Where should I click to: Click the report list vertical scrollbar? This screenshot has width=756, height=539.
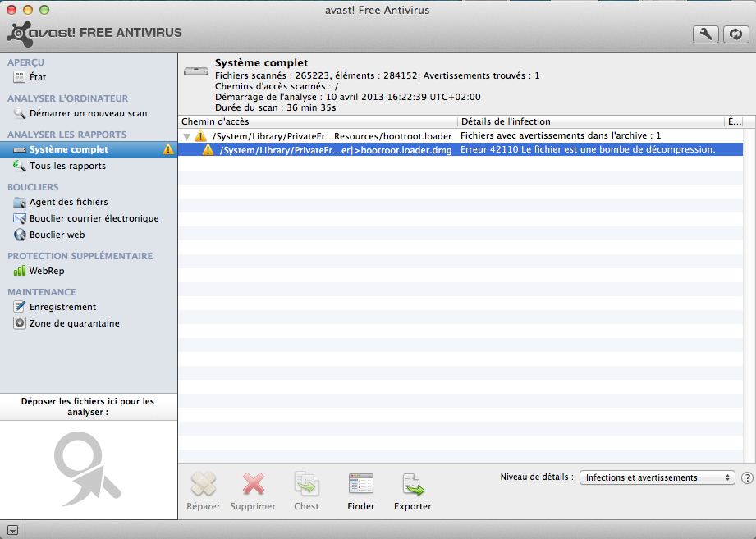point(749,295)
